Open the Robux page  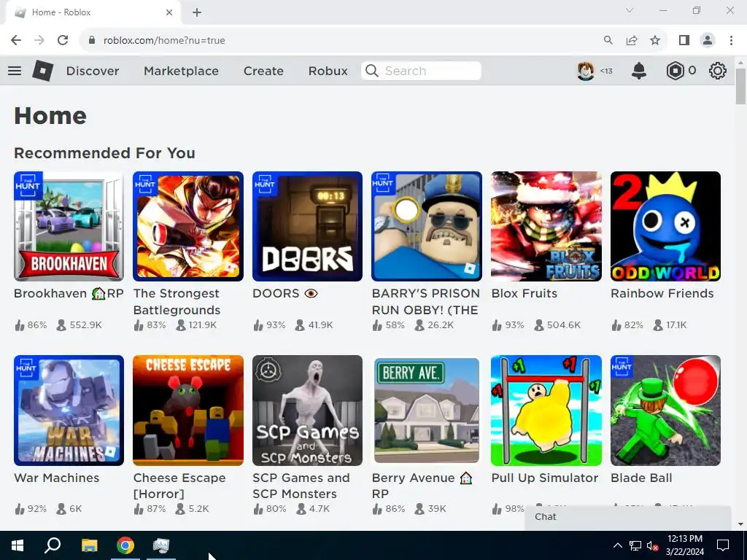coord(328,71)
